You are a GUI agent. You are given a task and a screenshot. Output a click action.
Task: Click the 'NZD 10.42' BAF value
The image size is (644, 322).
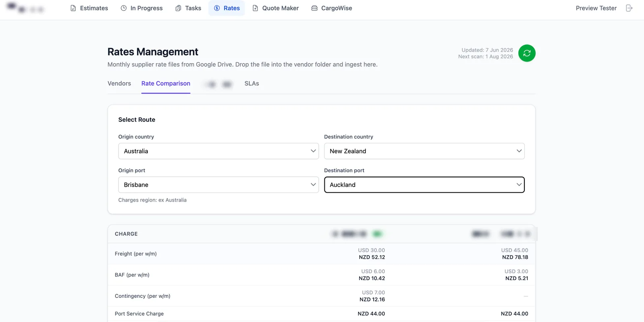[372, 278]
